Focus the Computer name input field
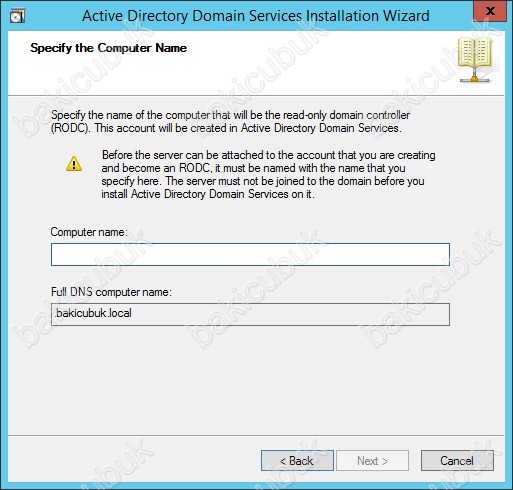 coord(250,254)
